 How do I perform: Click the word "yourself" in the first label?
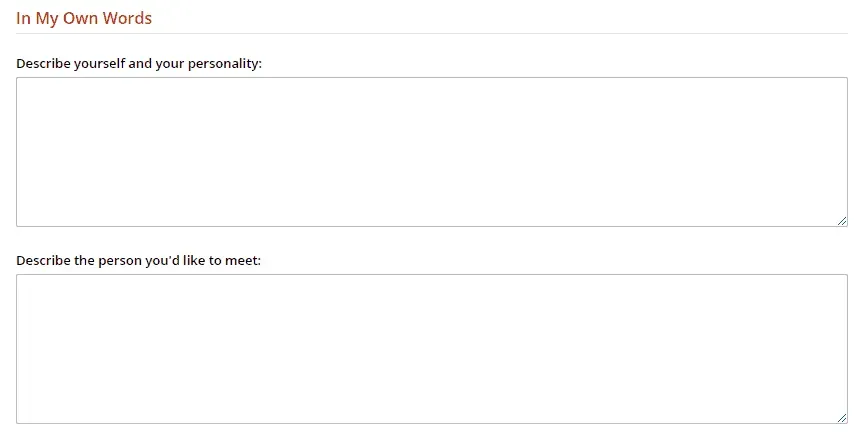pos(100,63)
